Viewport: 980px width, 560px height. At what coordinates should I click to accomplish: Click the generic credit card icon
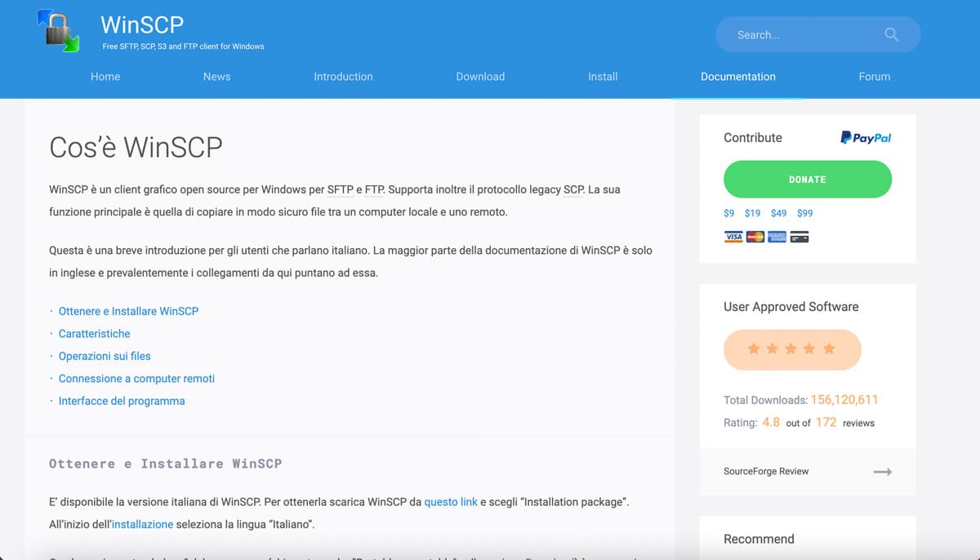click(x=800, y=238)
